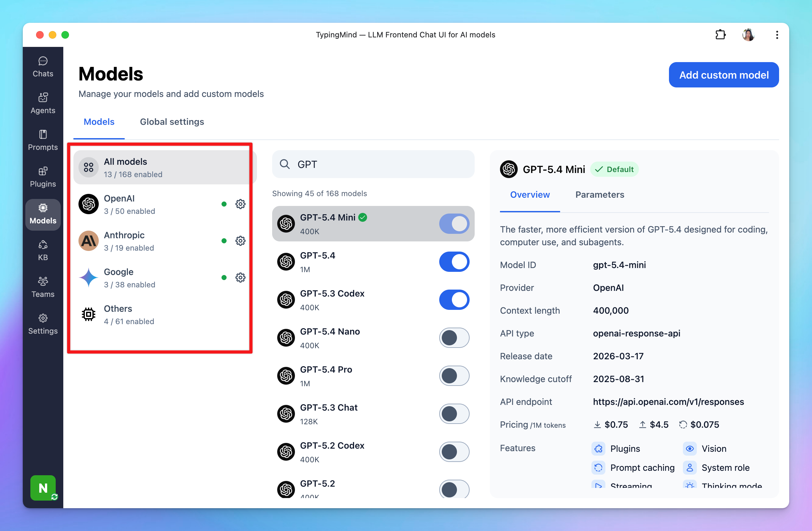The height and width of the screenshot is (531, 812).
Task: Open the Chats sidebar icon
Action: pos(43,67)
